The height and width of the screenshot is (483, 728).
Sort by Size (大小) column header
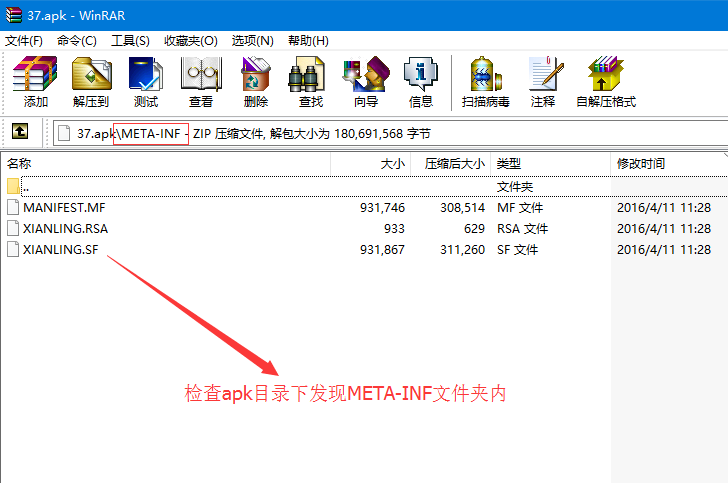[x=370, y=163]
